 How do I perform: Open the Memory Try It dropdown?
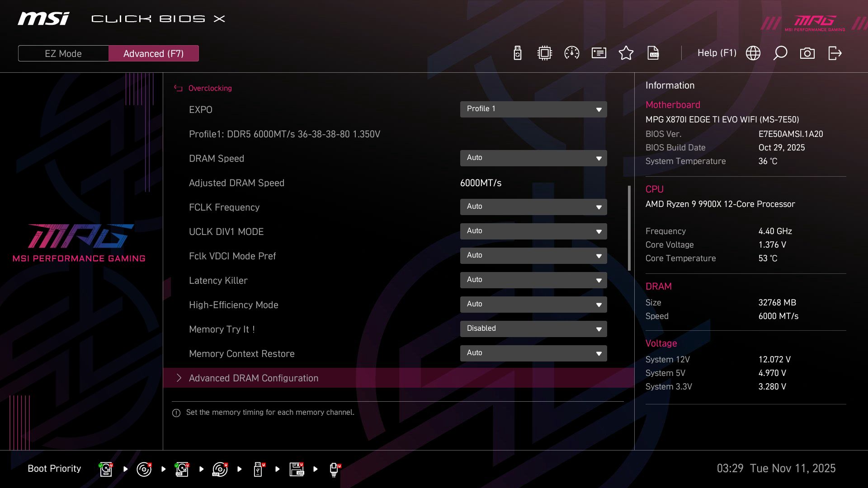(533, 328)
